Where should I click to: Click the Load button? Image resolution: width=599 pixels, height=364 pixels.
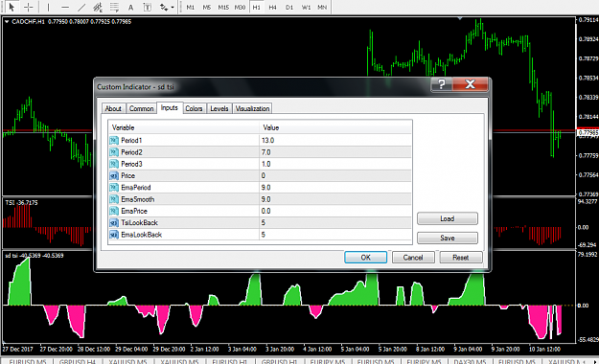coord(448,218)
